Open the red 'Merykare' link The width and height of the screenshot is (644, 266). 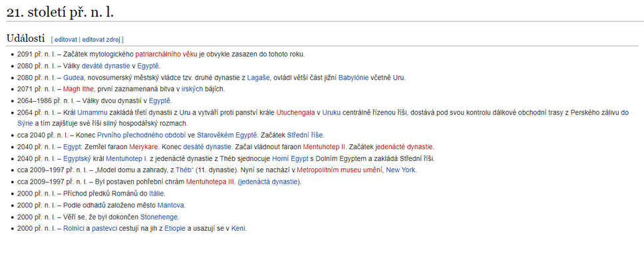pyautogui.click(x=144, y=146)
